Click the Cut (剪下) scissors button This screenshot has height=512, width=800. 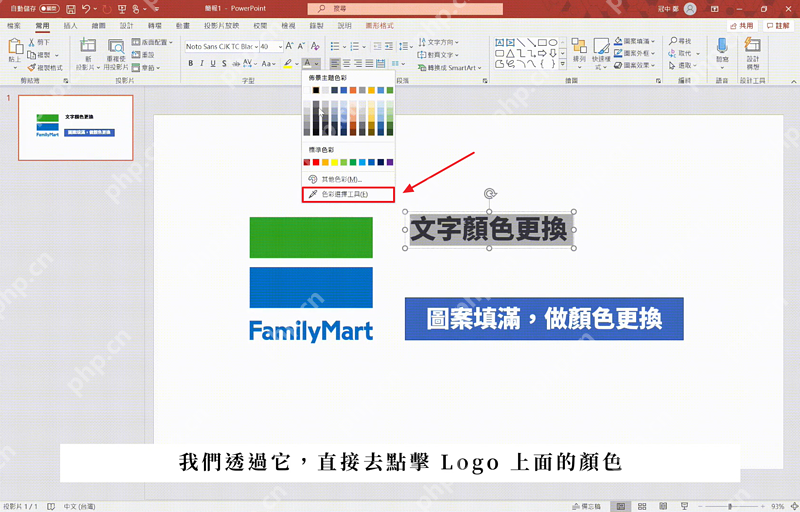39,42
